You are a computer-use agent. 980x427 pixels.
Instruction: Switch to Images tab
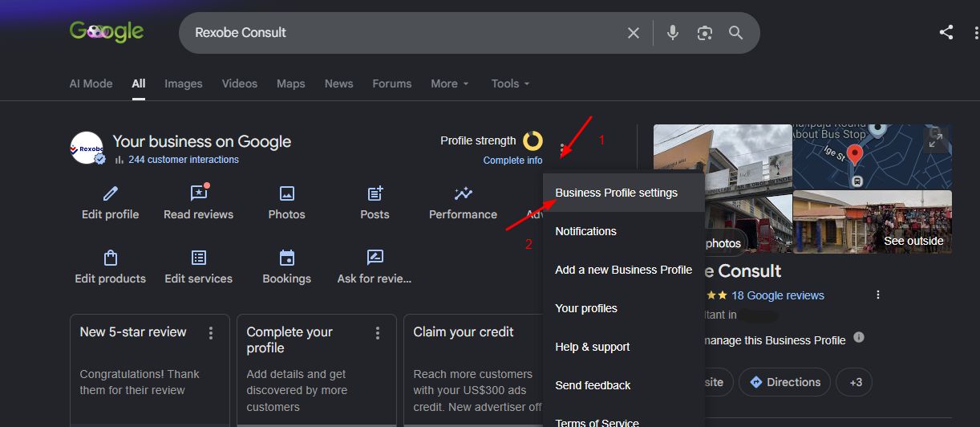(x=184, y=83)
